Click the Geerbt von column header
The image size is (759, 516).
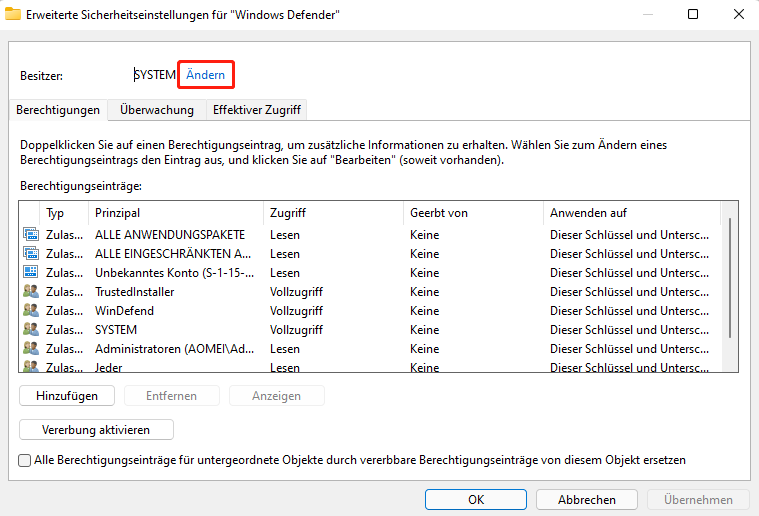(473, 213)
